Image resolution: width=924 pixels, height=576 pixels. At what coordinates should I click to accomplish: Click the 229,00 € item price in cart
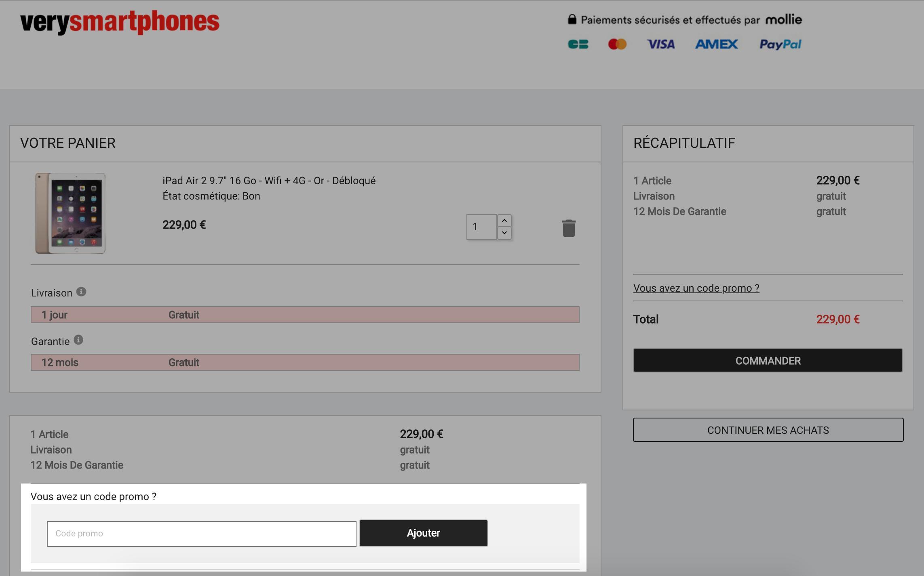click(x=184, y=225)
